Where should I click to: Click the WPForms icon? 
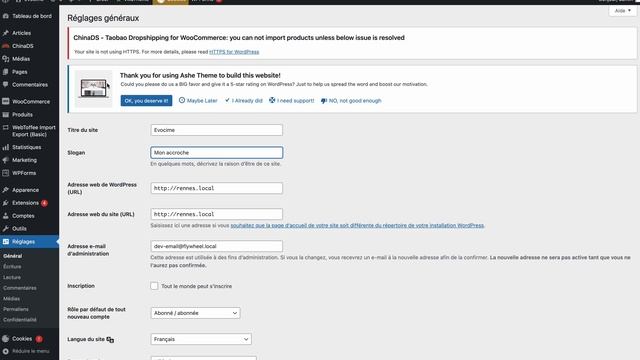5,173
